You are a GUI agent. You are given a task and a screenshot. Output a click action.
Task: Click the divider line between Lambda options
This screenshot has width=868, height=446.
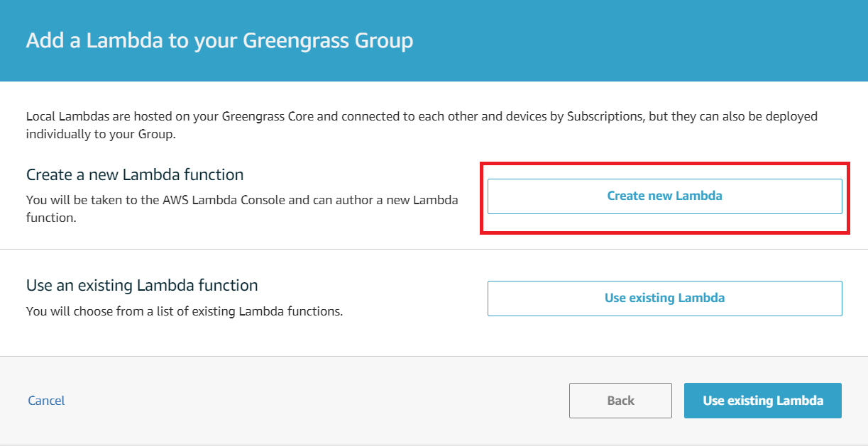tap(434, 249)
